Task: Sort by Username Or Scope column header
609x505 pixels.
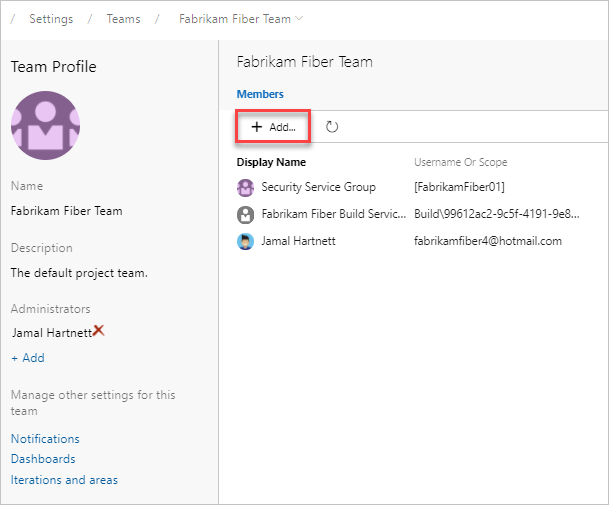Action: tap(461, 162)
